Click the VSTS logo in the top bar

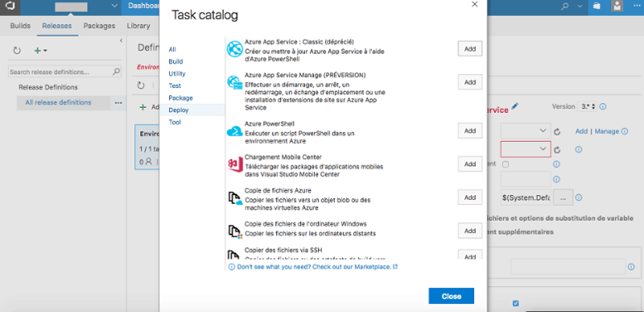(x=9, y=6)
